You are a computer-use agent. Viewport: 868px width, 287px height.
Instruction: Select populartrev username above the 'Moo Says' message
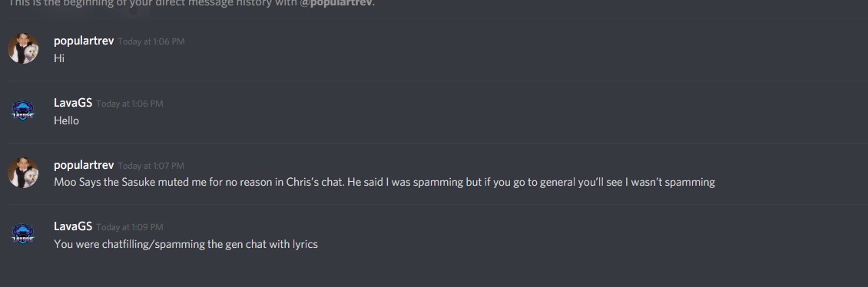[x=84, y=165]
